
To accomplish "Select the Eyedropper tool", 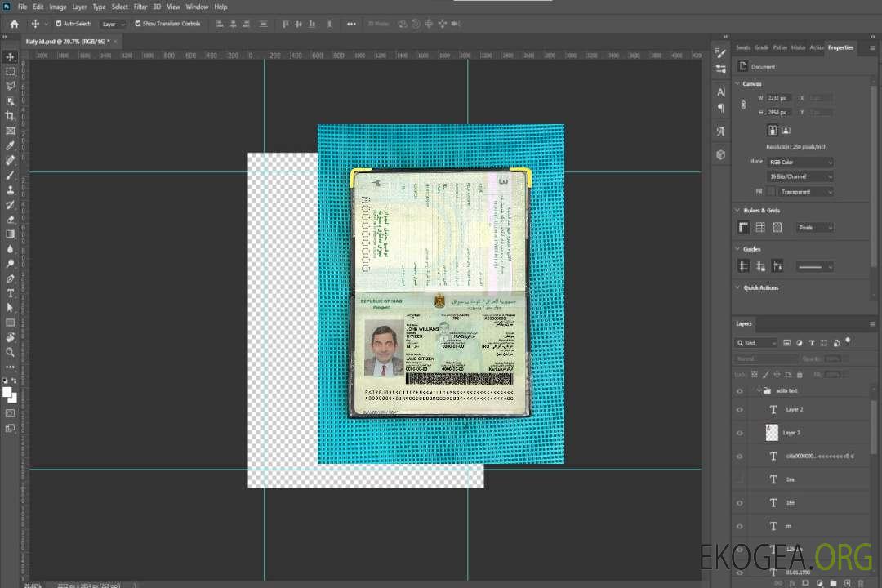I will click(x=10, y=145).
